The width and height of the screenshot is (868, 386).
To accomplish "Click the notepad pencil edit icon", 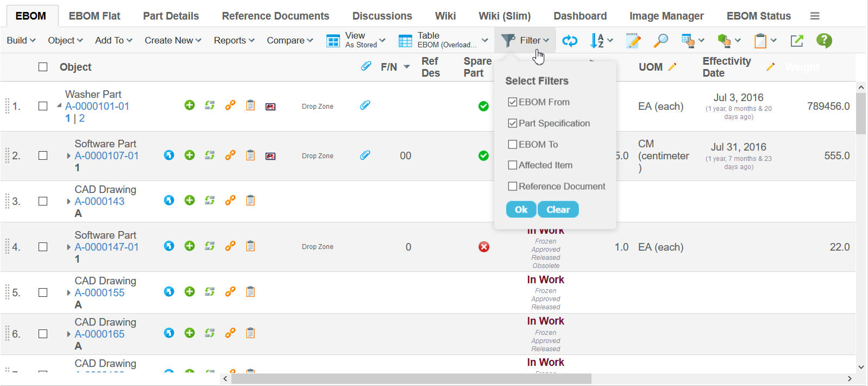I will 633,40.
